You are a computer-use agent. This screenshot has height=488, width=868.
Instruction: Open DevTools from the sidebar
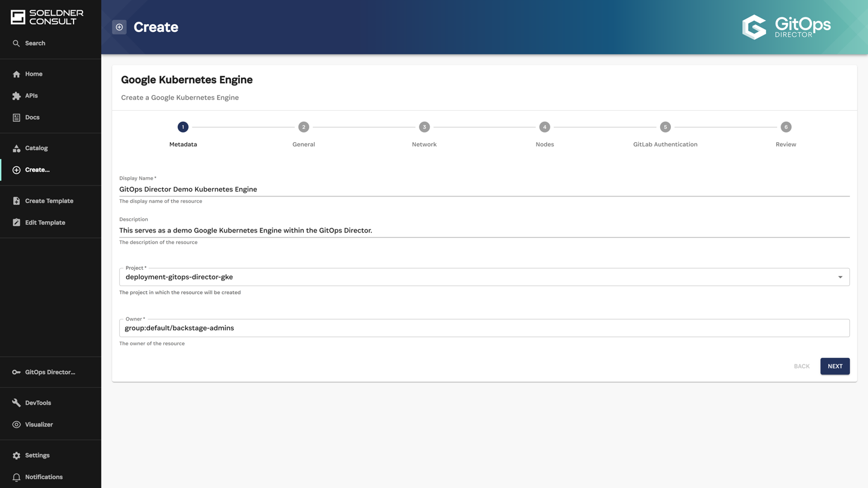pos(51,403)
